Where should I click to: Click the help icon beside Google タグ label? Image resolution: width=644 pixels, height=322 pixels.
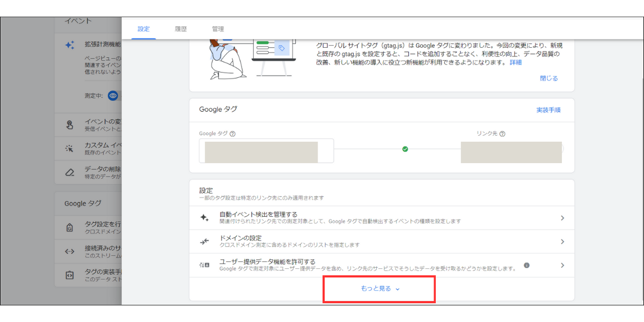(233, 134)
